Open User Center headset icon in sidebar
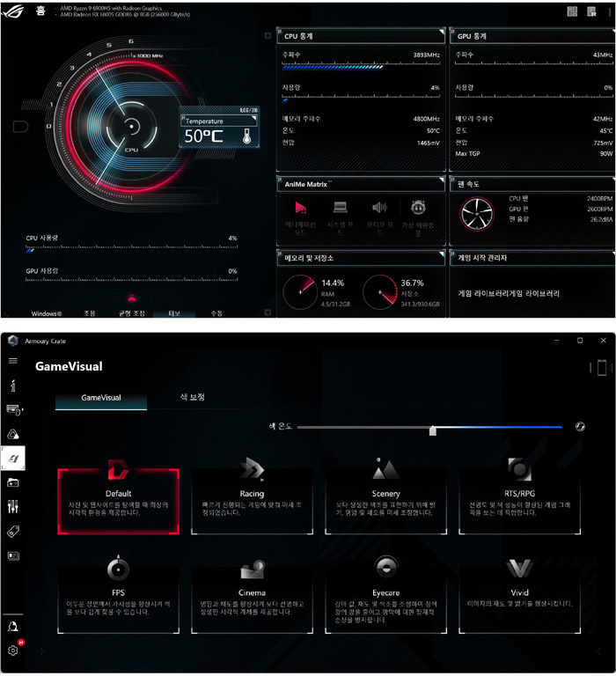 coord(13,626)
